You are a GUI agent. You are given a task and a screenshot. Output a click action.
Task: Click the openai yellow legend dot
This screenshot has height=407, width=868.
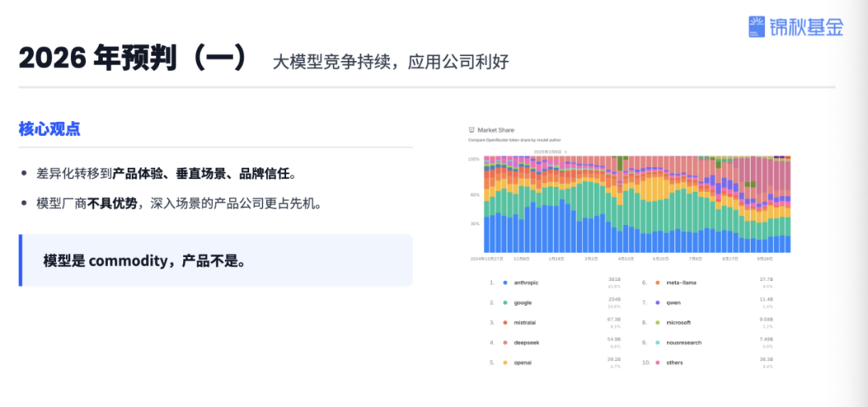505,363
